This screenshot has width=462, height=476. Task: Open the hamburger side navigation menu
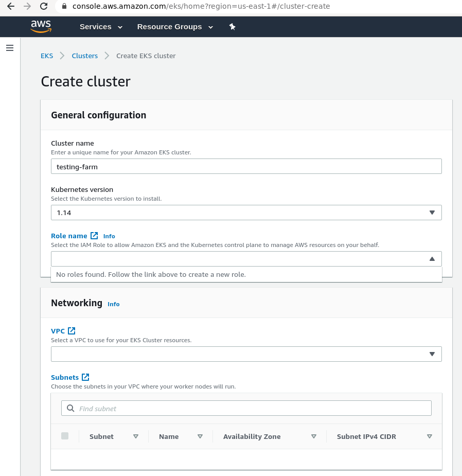pos(10,48)
